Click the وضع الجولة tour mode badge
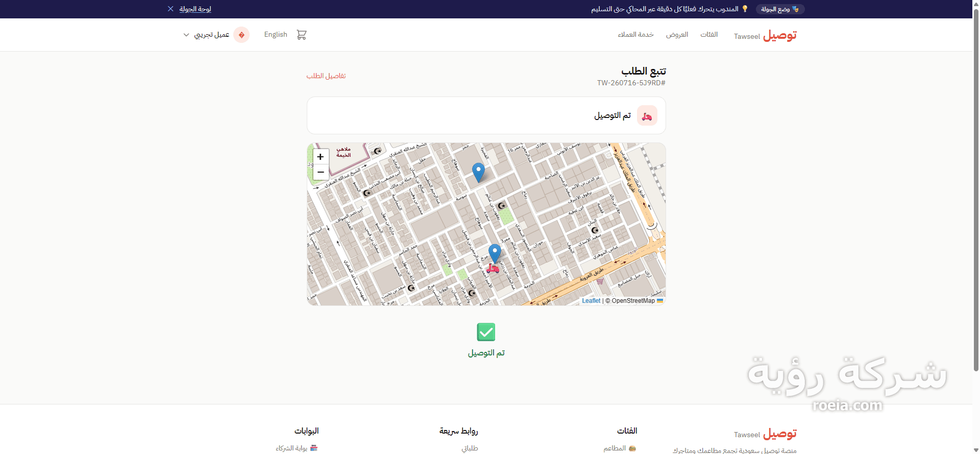This screenshot has width=980, height=454. [x=780, y=9]
